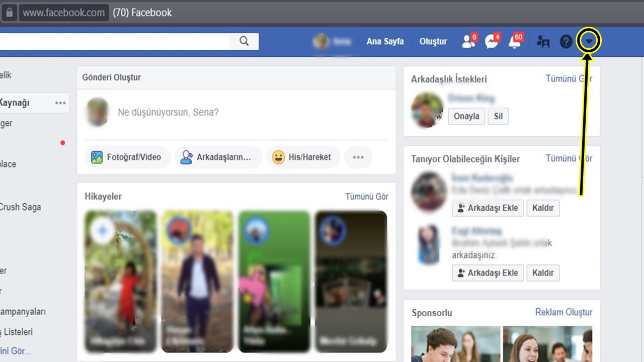Open Facebook help via the question mark icon

pos(566,41)
